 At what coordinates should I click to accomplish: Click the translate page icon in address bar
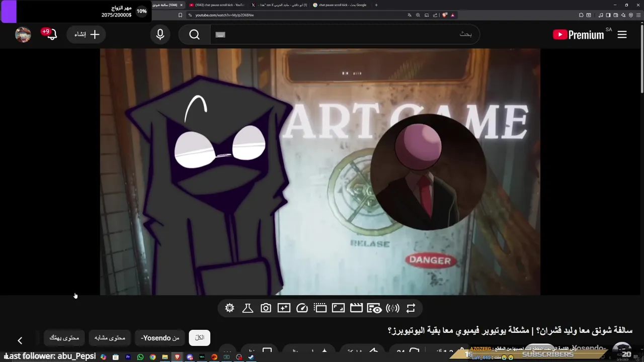pyautogui.click(x=410, y=15)
